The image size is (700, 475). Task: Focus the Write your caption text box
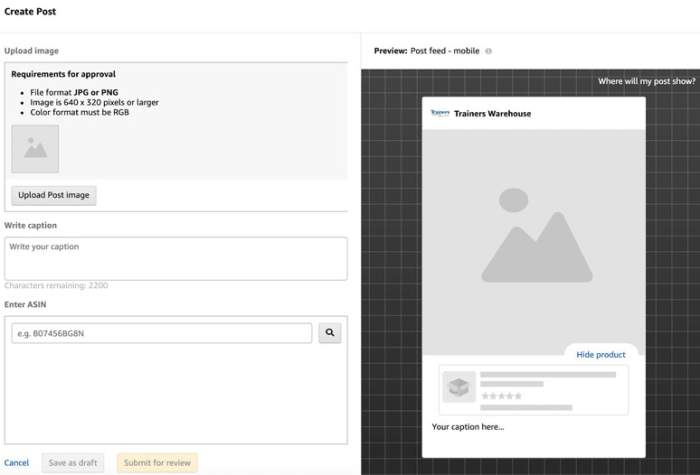point(175,258)
